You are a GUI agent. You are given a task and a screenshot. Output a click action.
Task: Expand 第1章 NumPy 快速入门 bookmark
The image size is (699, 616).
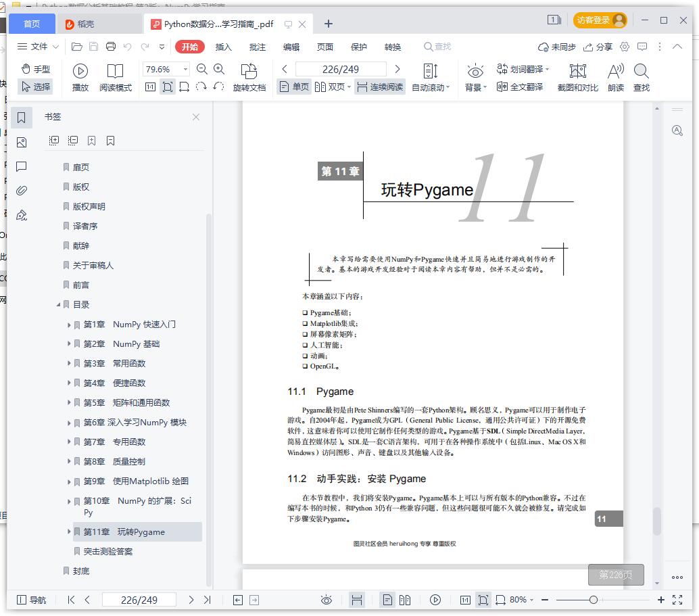coord(69,325)
